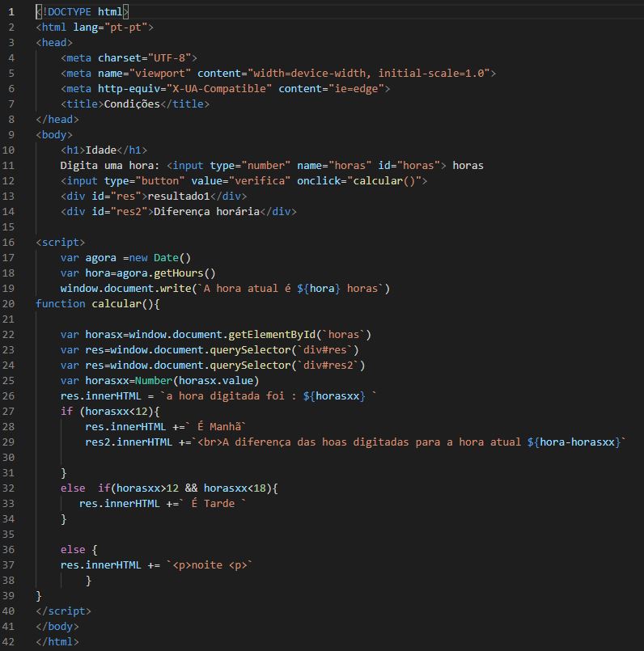
Task: Click 'a hora digitada foi' string
Action: click(x=225, y=396)
